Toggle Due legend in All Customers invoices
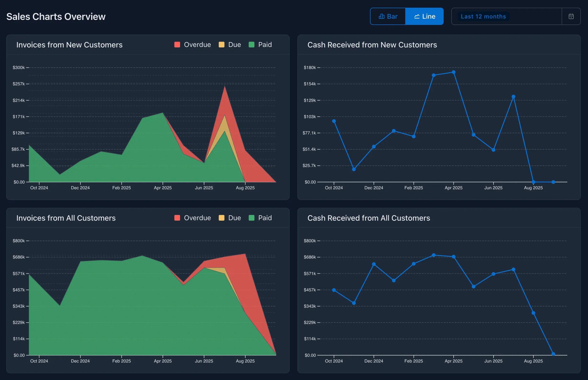 point(230,218)
